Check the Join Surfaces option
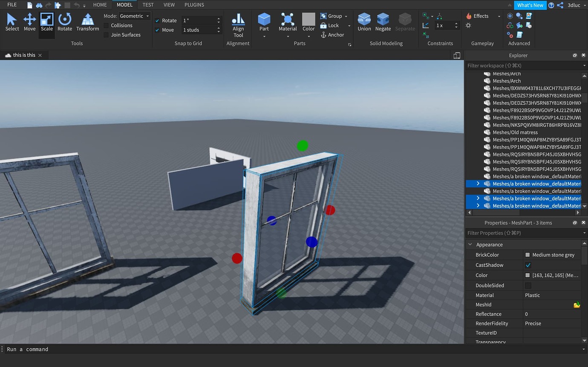The image size is (588, 367). click(106, 34)
